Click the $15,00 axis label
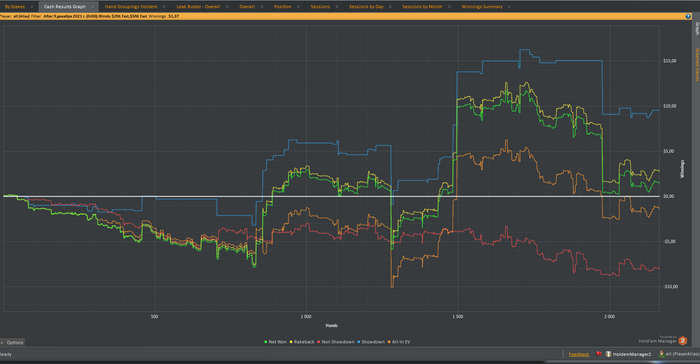This screenshot has width=700, height=364. 670,61
